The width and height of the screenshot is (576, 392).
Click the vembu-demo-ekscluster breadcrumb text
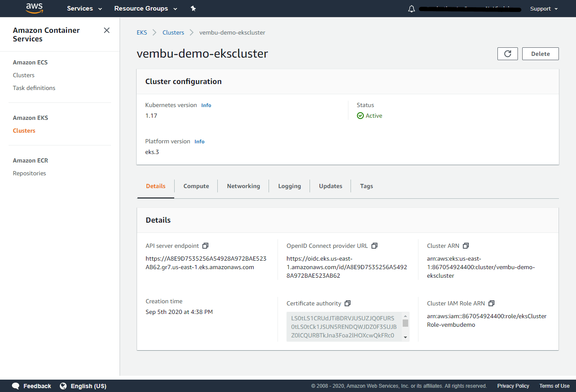click(x=232, y=32)
